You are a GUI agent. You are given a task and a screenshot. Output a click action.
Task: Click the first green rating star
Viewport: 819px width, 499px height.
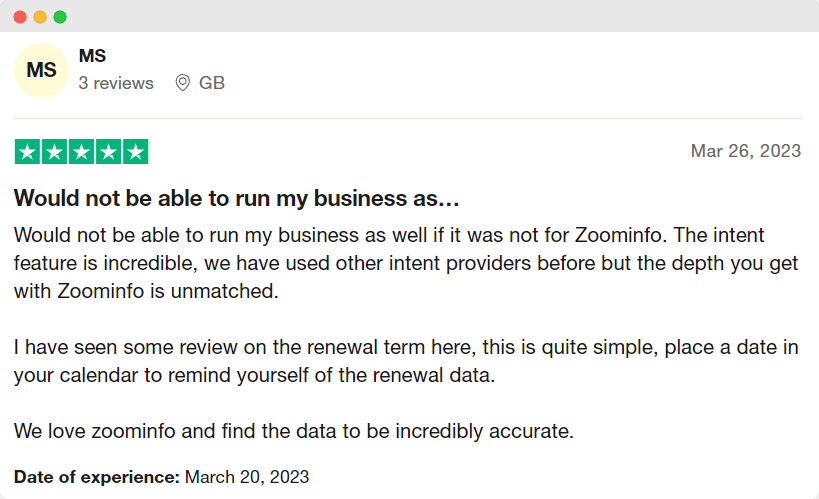27,152
